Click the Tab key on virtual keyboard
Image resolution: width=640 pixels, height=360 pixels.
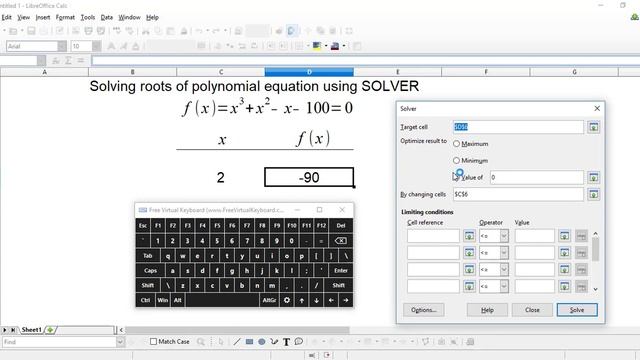tap(147, 256)
